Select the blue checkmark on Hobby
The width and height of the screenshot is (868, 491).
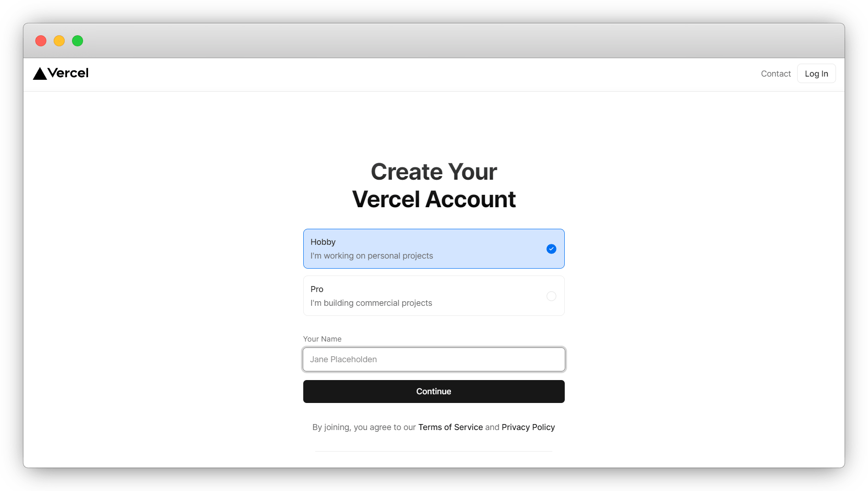pyautogui.click(x=551, y=249)
